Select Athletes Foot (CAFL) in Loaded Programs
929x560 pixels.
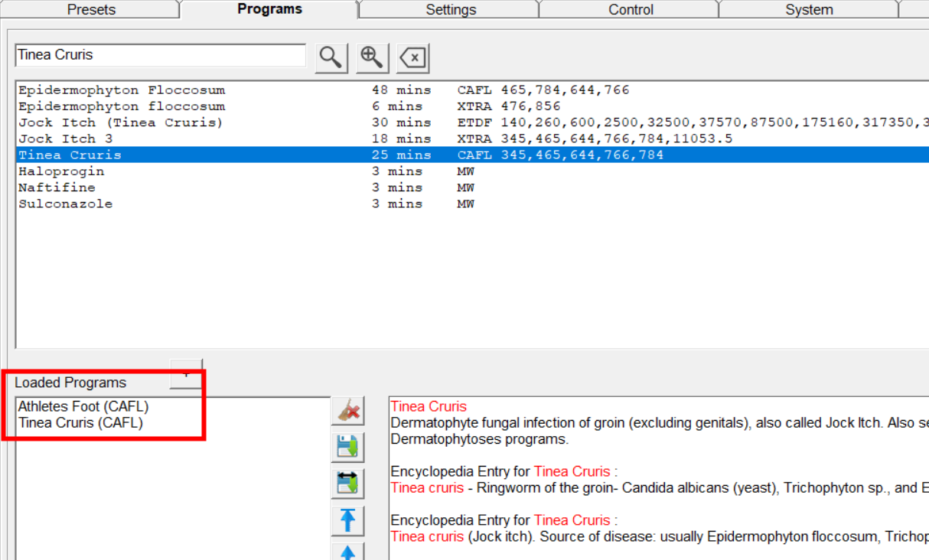pyautogui.click(x=83, y=406)
